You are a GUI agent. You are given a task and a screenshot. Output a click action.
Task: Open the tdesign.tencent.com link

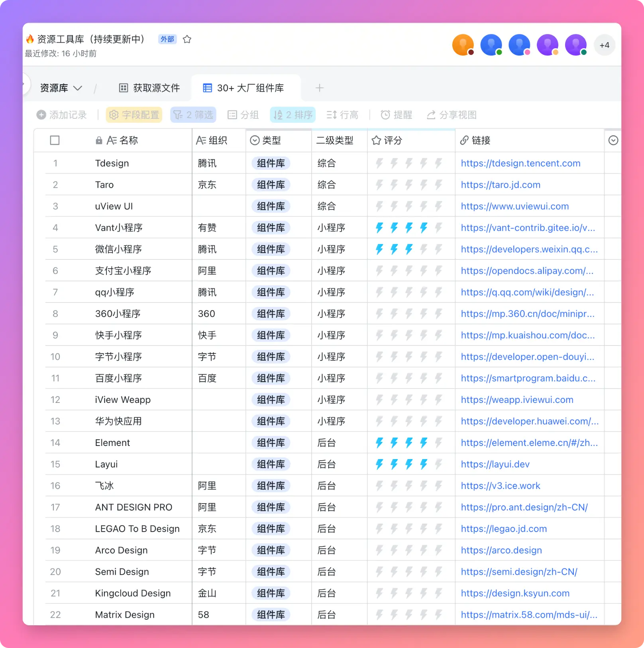(x=520, y=163)
